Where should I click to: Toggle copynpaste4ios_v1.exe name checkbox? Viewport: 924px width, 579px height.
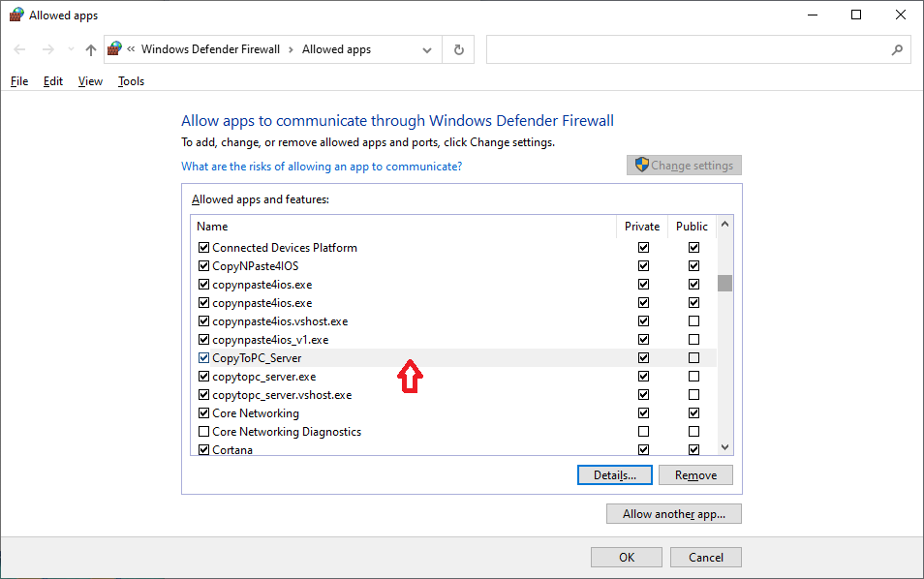pos(204,339)
